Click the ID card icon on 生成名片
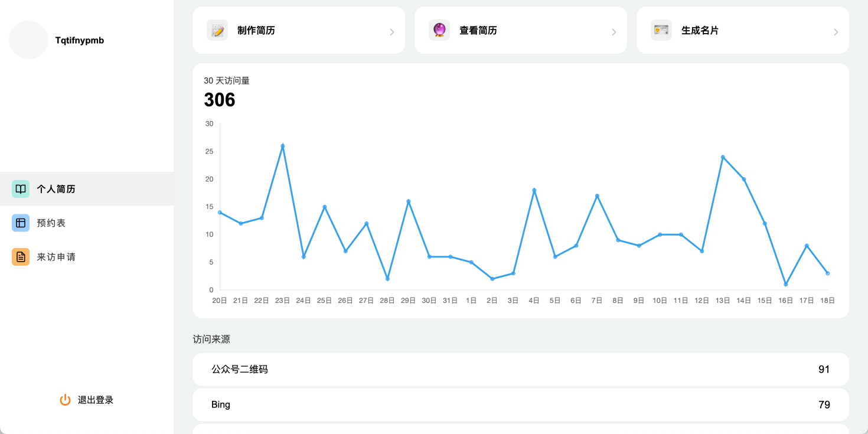This screenshot has width=868, height=434. coord(661,30)
